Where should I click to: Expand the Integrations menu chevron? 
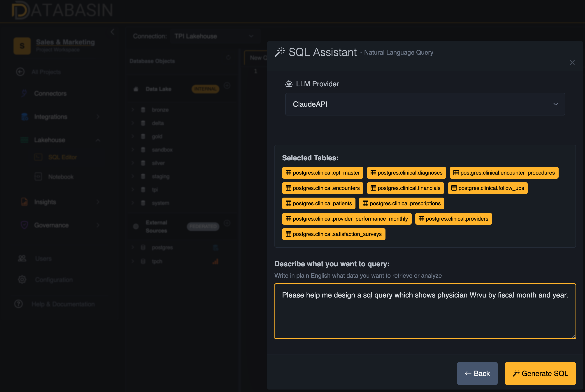pos(98,117)
